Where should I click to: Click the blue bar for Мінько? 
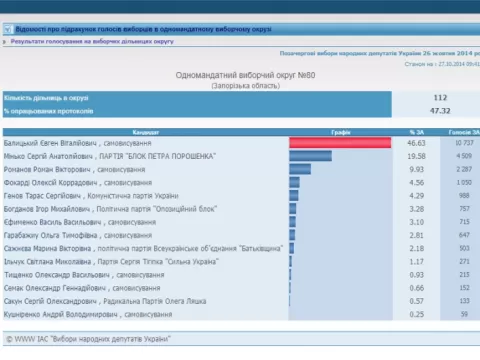pos(310,156)
